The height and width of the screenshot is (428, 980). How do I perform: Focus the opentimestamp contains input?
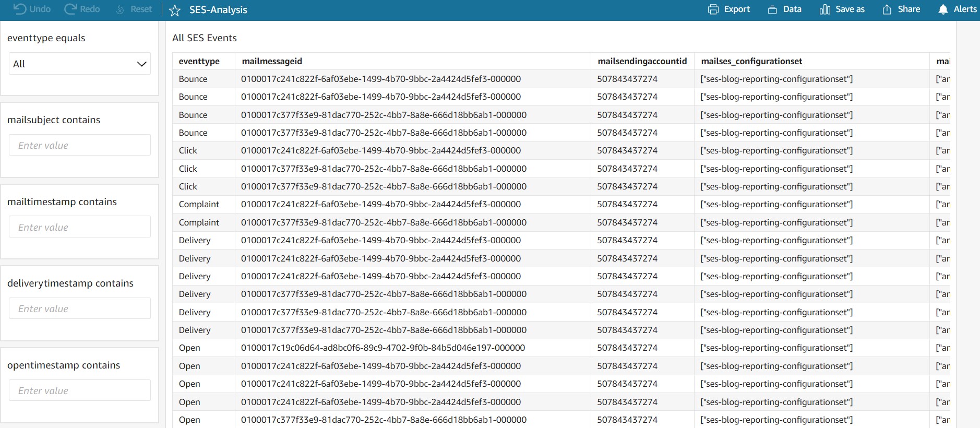tap(80, 390)
